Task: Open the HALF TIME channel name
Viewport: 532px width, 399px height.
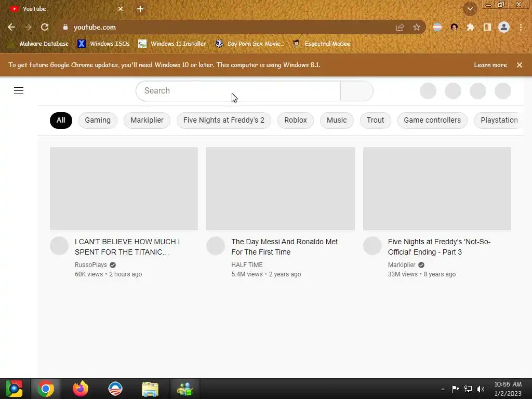Action: pyautogui.click(x=247, y=265)
